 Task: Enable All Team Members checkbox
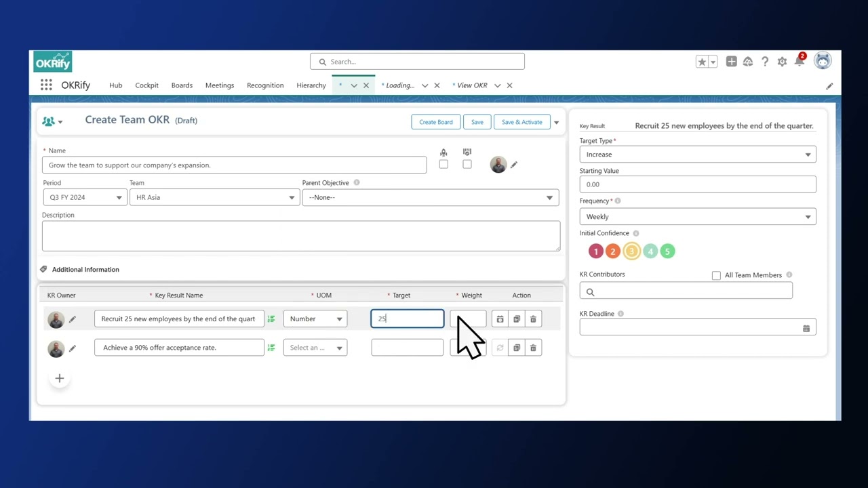(x=716, y=275)
